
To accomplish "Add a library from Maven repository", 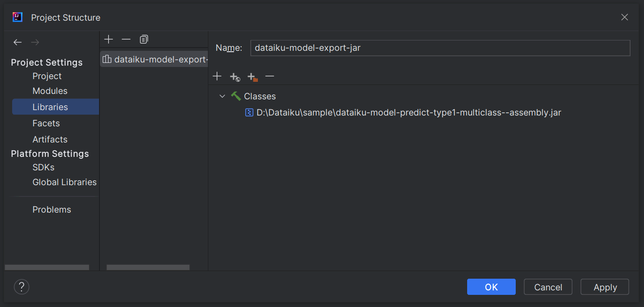I will [235, 77].
